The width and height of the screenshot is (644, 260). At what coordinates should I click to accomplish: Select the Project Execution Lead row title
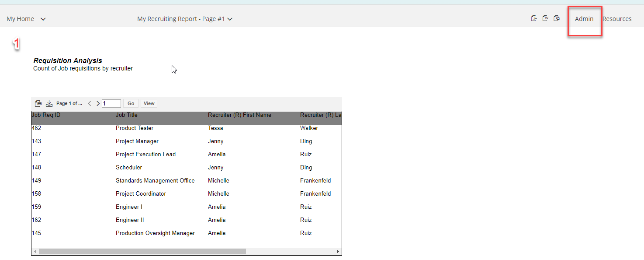click(145, 155)
